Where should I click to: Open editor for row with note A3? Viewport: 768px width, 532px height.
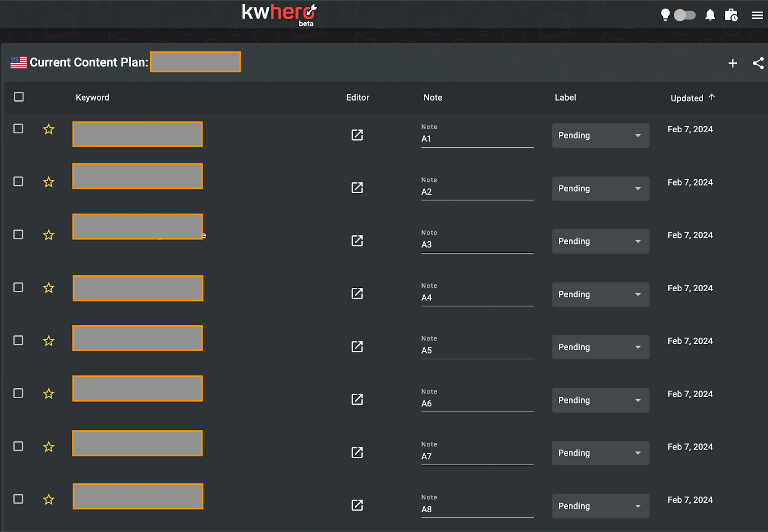tap(357, 240)
